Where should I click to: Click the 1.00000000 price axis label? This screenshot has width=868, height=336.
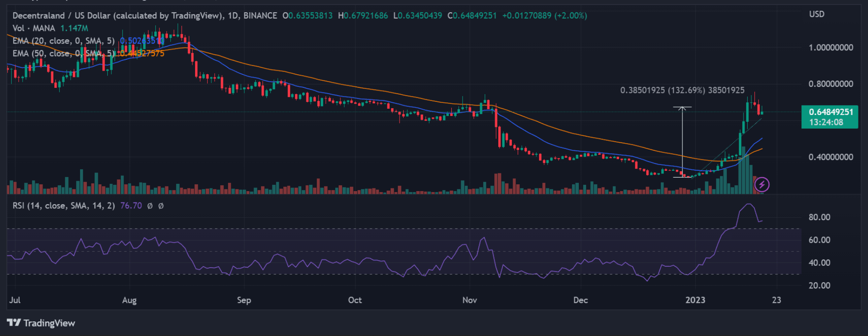[831, 48]
